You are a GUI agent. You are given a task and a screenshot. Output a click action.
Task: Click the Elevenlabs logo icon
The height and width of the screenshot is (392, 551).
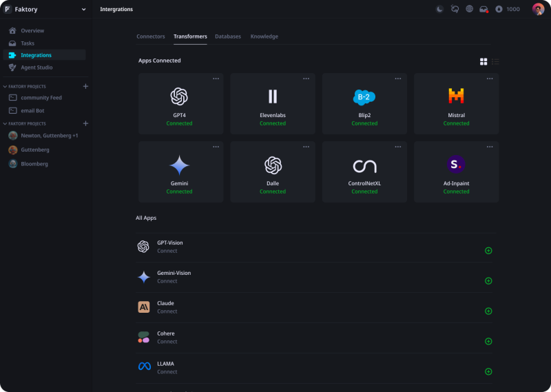click(273, 96)
